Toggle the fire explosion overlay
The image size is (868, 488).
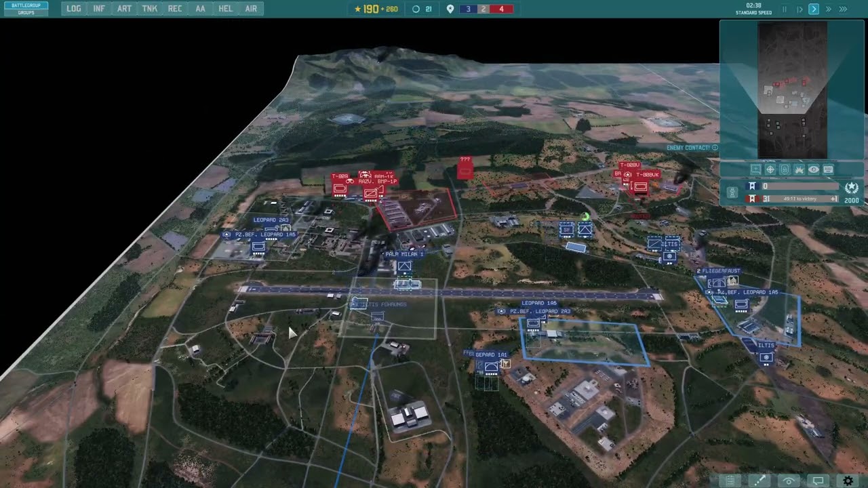point(799,169)
